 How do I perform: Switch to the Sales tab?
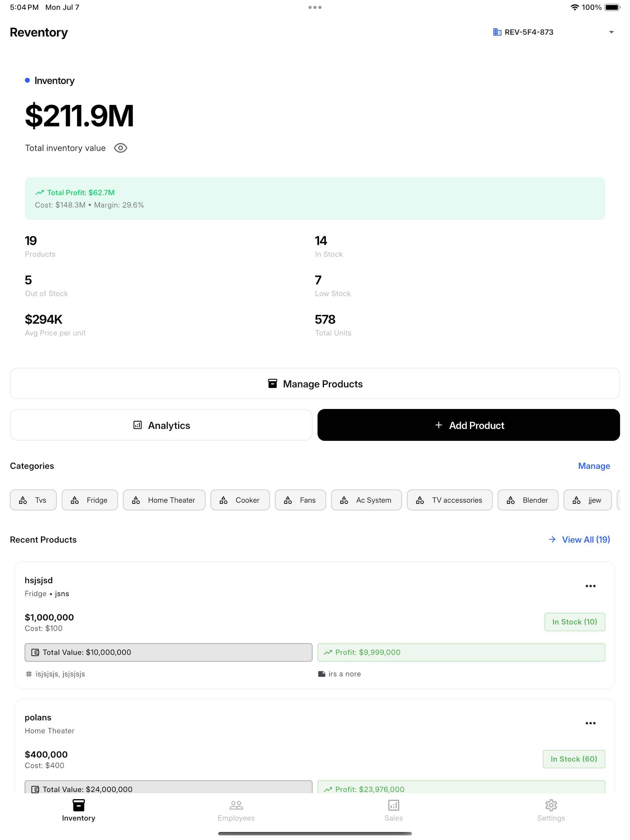(x=394, y=810)
